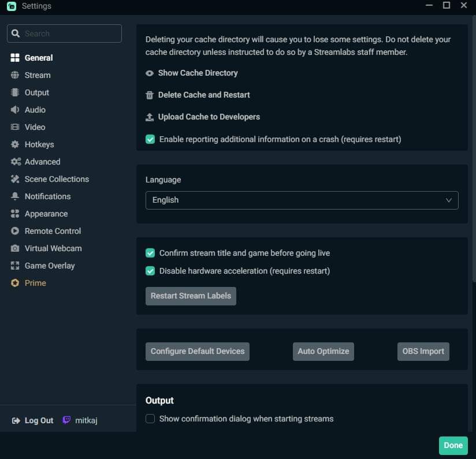Click the upload icon for Upload Cache

150,117
